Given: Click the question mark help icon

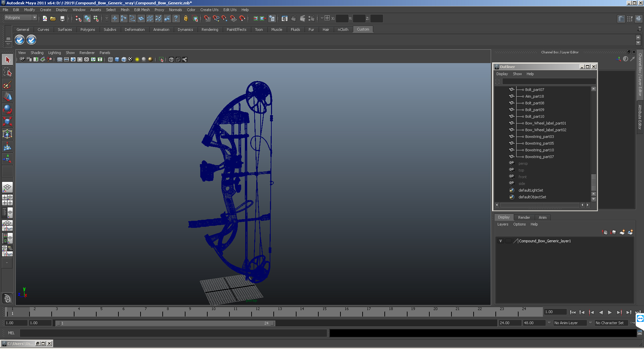Looking at the screenshot, I should (x=176, y=18).
